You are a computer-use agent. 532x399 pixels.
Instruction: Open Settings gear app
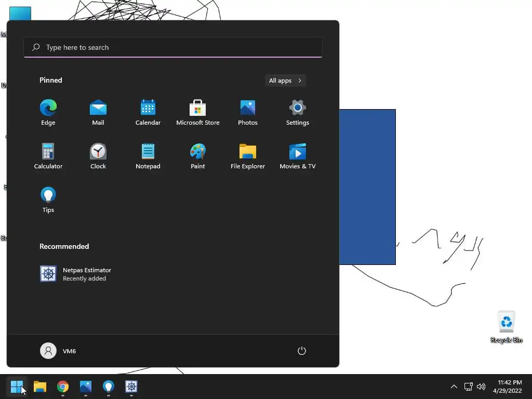pyautogui.click(x=298, y=113)
